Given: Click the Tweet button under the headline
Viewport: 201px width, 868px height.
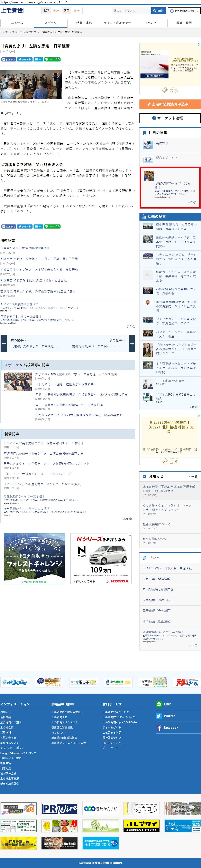Looking at the screenshot, I should [x=25, y=59].
